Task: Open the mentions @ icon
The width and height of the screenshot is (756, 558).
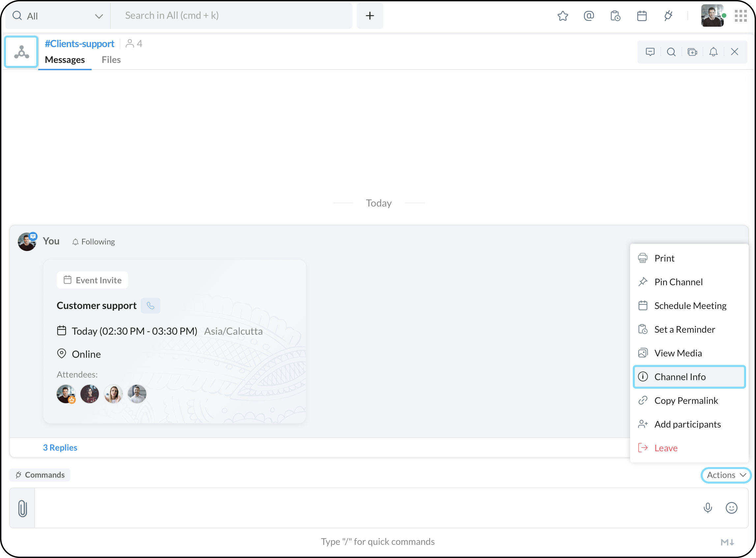Action: click(x=589, y=16)
